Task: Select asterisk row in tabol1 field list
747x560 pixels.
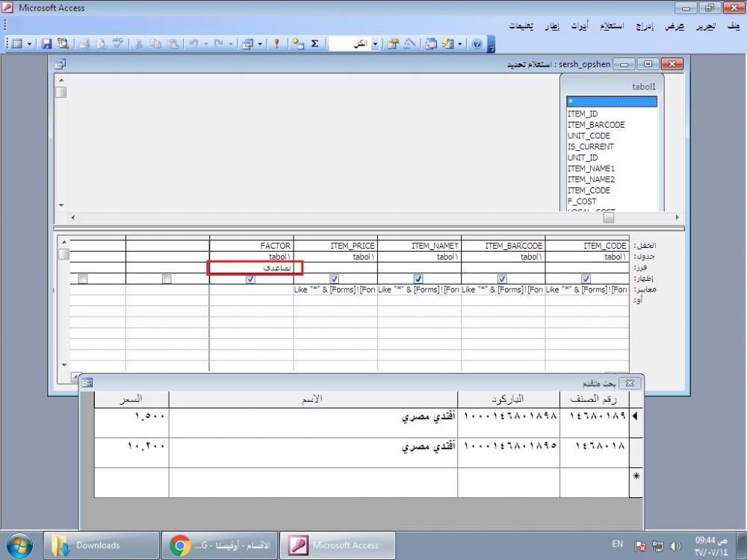Action: (x=612, y=102)
